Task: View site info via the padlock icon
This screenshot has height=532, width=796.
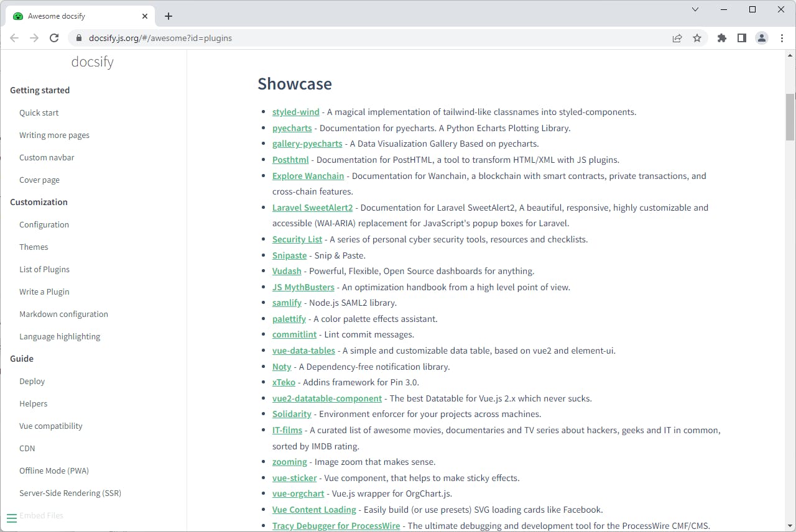Action: click(x=78, y=38)
